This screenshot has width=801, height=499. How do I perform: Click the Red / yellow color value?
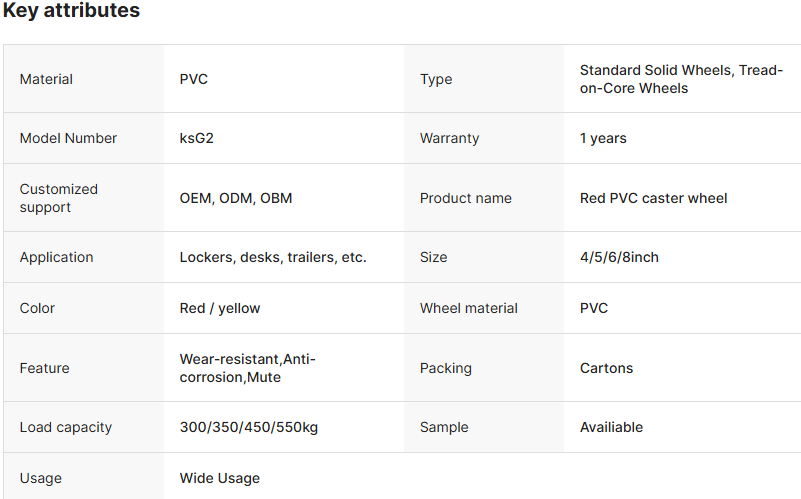(x=220, y=308)
